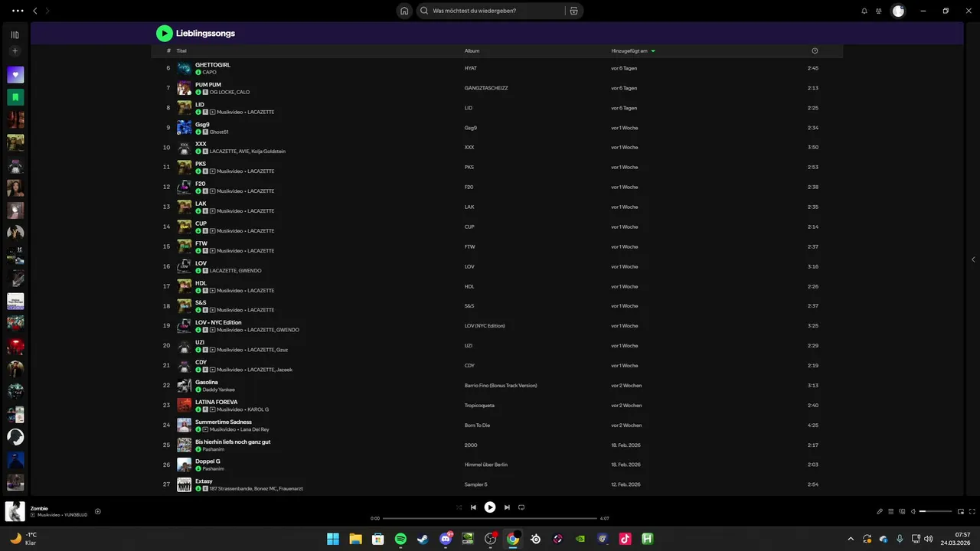Click the green downloaded icon on F20 row
The height and width of the screenshot is (551, 980).
coord(198,191)
